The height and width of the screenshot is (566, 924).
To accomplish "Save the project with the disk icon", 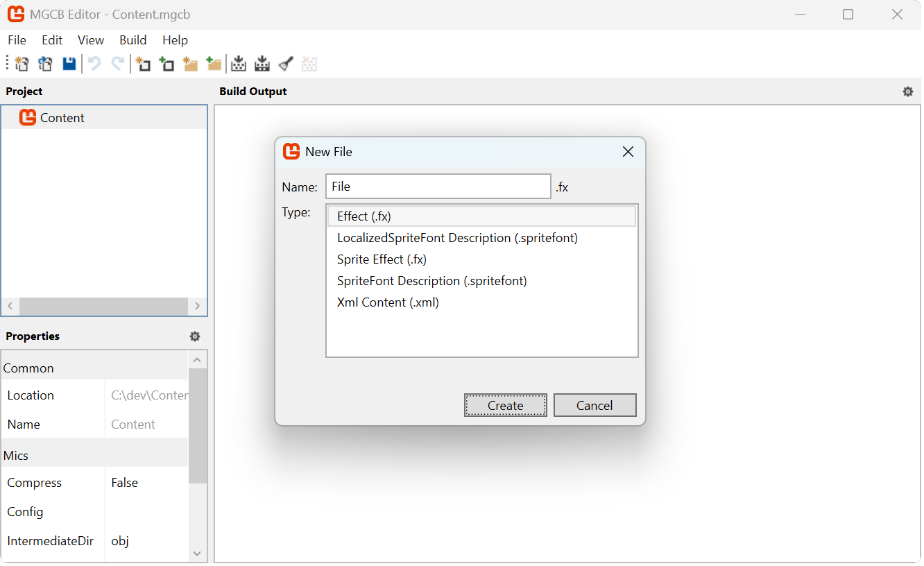I will (69, 63).
